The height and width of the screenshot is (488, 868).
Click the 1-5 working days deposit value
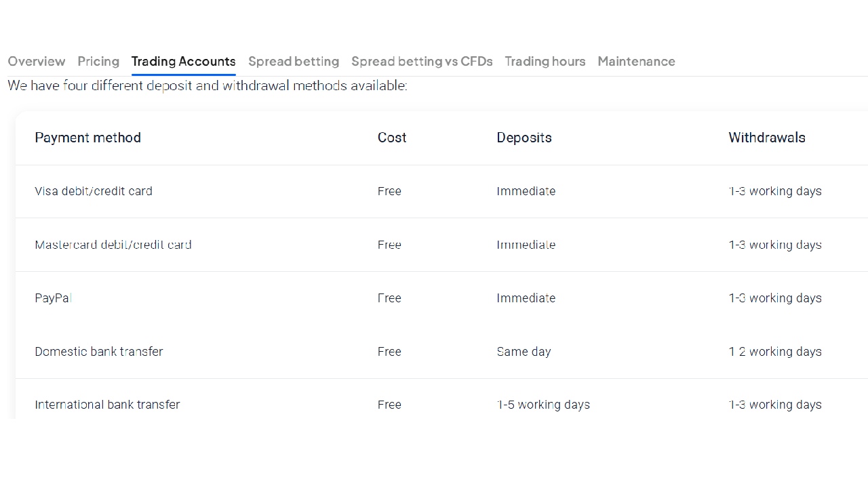542,405
